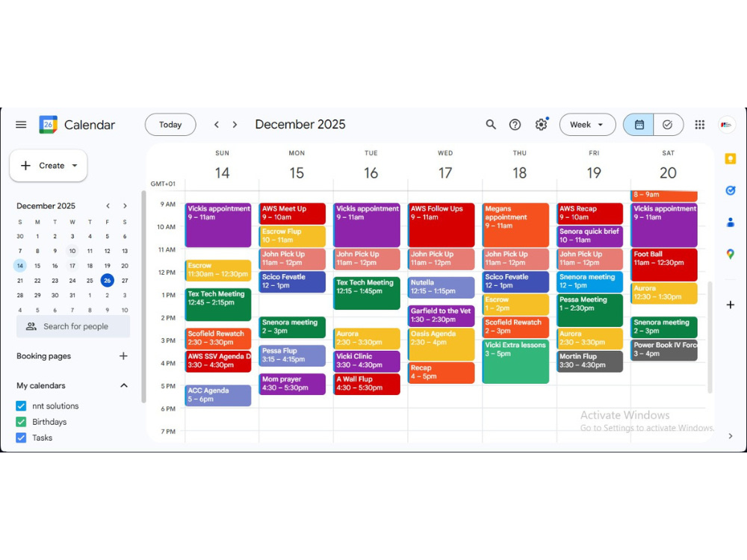This screenshot has height=560, width=747.
Task: Open AWS SSV Agenda event
Action: pyautogui.click(x=217, y=361)
